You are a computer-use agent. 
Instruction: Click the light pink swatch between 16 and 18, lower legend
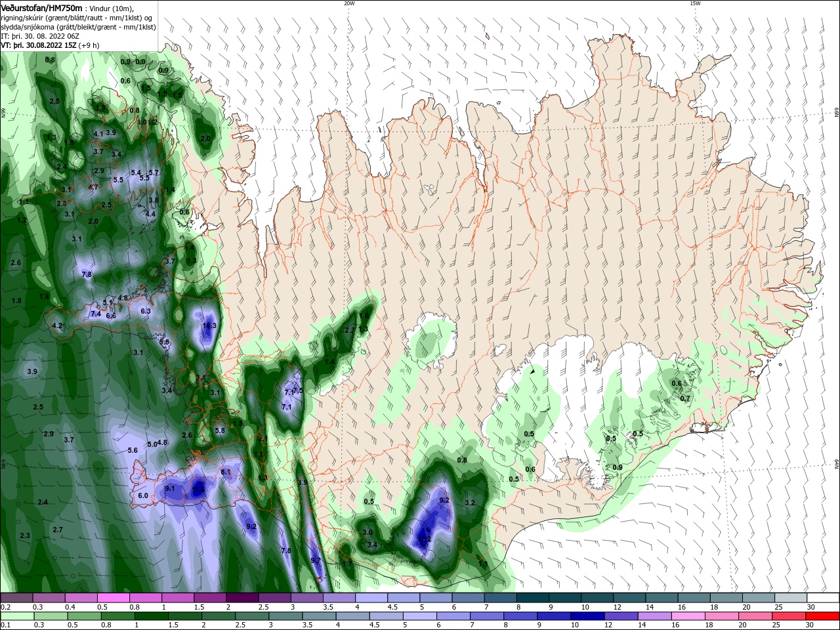[688, 616]
